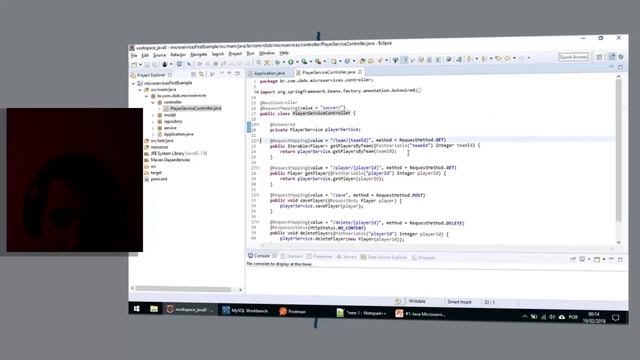640x360 pixels.
Task: Open the File menu
Action: 134,55
